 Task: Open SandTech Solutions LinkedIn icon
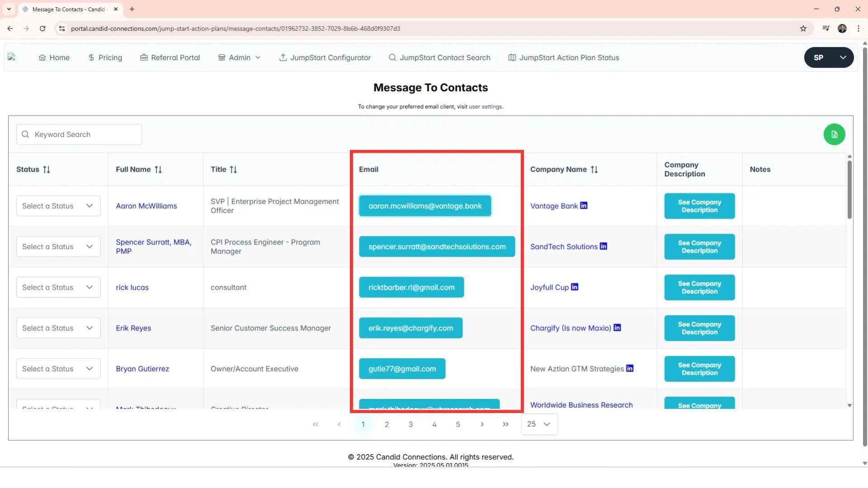603,246
